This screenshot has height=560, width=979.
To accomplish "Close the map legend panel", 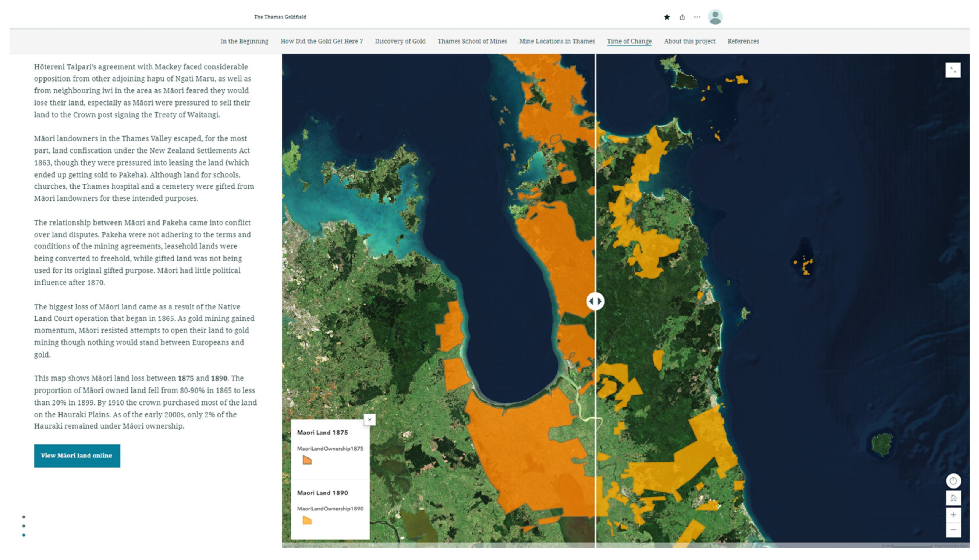I will point(369,419).
